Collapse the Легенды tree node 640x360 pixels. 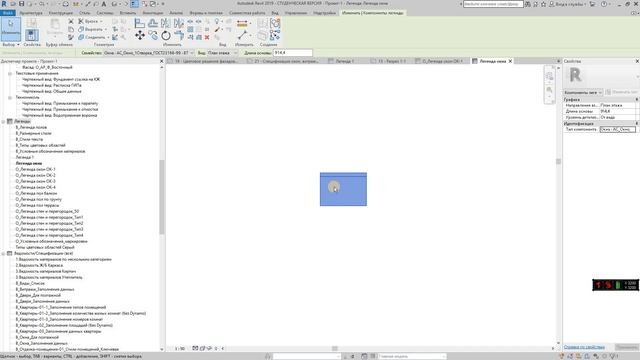[x=3, y=122]
